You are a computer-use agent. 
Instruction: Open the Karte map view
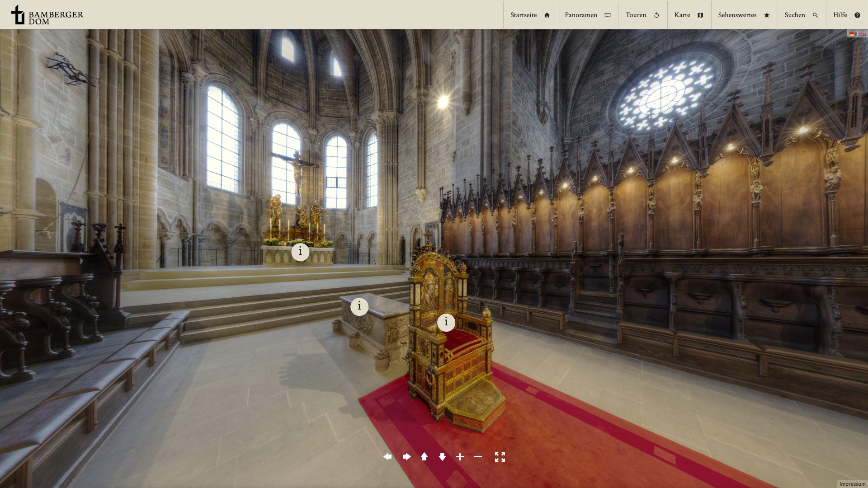pos(689,15)
